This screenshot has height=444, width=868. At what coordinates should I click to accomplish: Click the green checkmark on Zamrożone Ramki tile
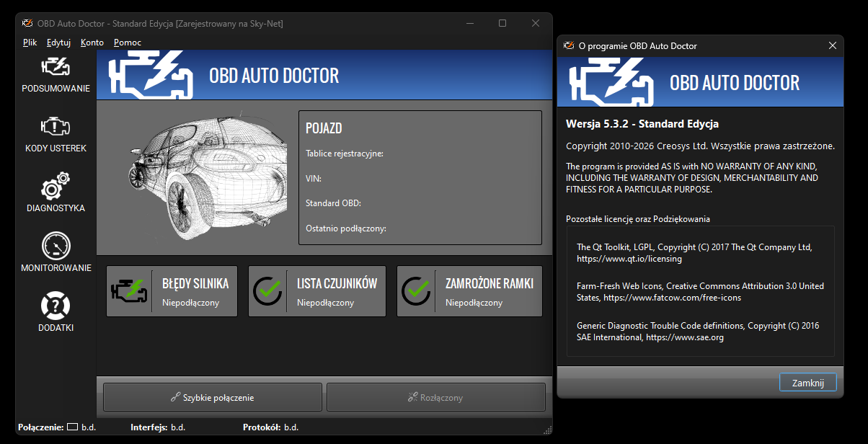coord(417,291)
